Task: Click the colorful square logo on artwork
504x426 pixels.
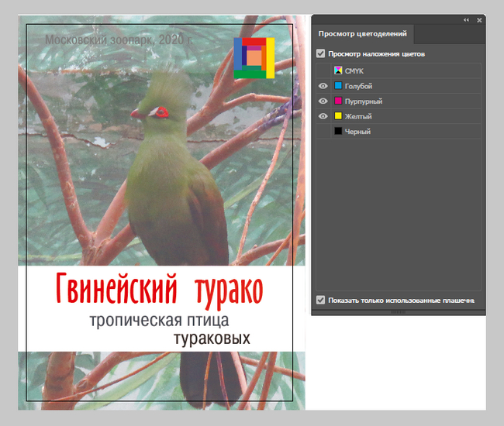Action: coord(254,58)
